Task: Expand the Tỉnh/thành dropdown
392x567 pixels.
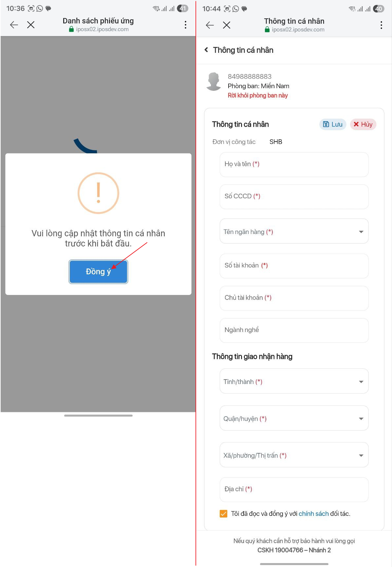Action: [294, 381]
